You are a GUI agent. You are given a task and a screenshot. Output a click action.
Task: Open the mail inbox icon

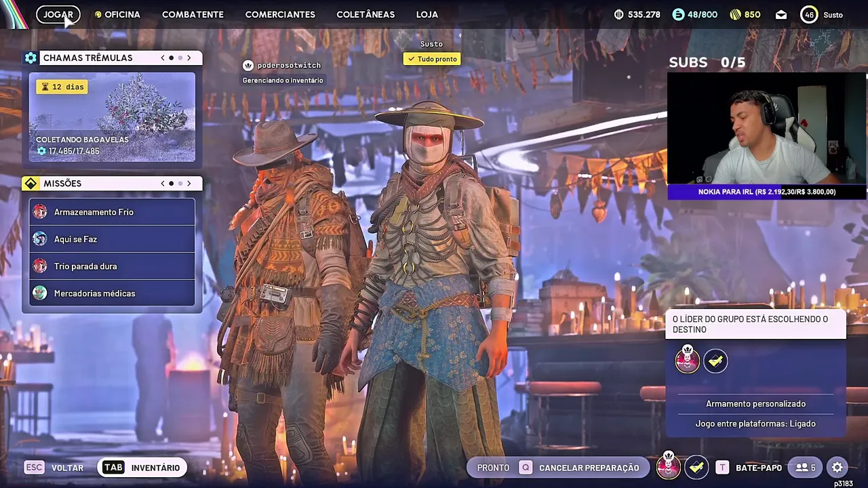[781, 15]
